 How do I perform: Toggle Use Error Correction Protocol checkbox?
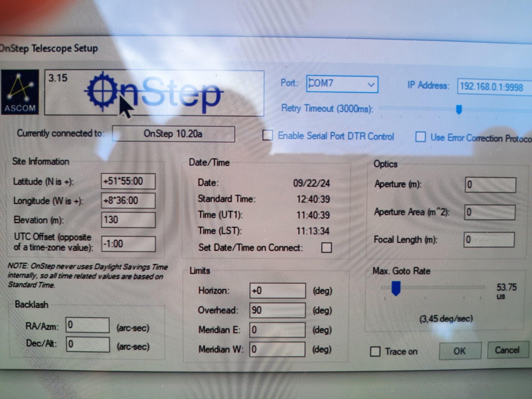pos(420,137)
